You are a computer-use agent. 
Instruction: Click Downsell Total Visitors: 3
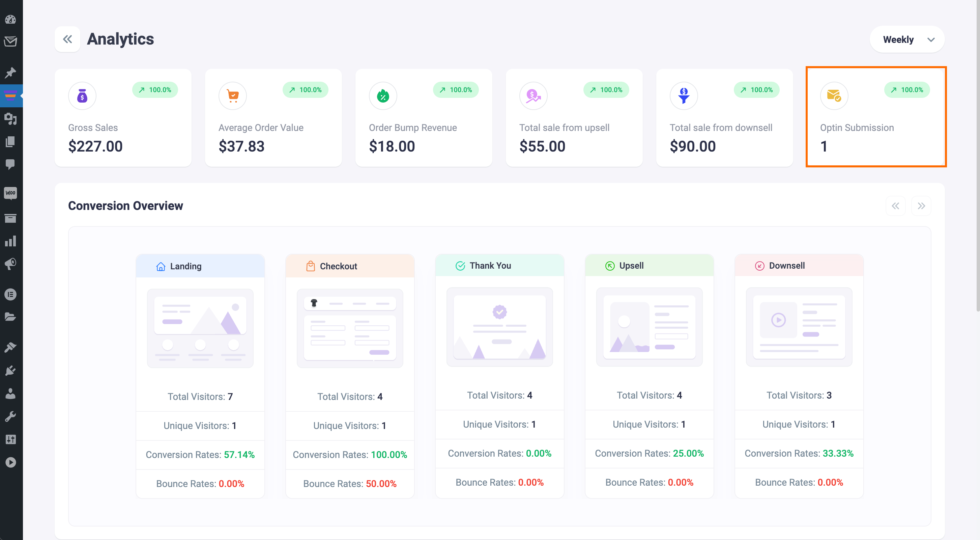799,395
